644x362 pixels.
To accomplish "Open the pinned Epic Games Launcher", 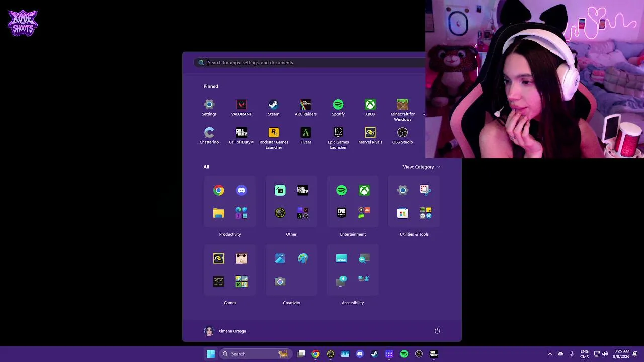I will [x=338, y=138].
